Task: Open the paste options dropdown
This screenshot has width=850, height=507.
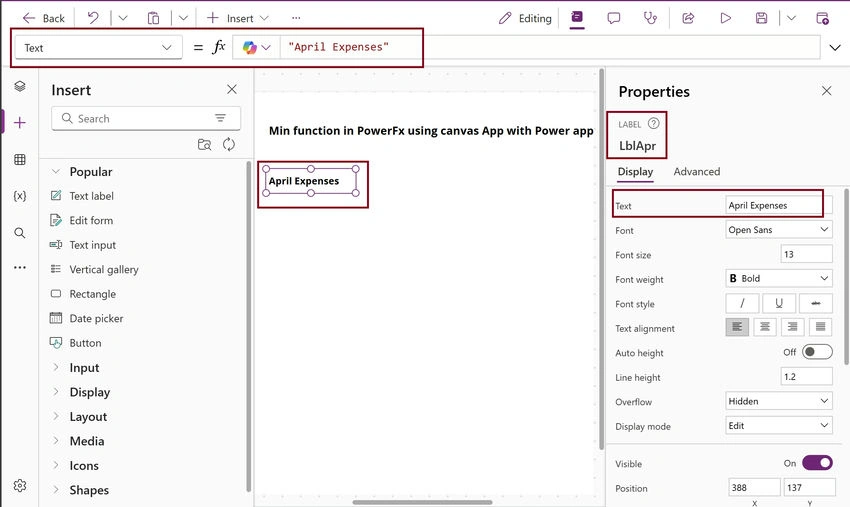Action: point(183,18)
